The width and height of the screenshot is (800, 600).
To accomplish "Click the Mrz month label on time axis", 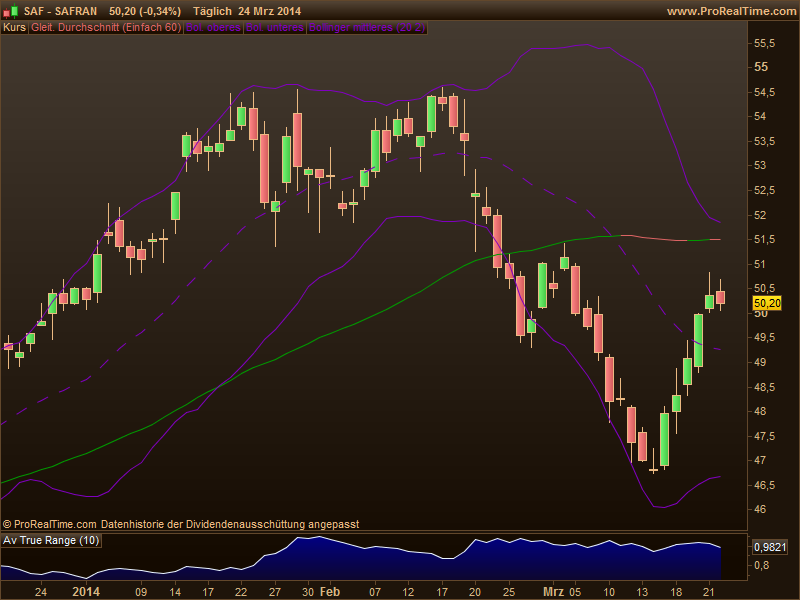I will click(x=553, y=592).
